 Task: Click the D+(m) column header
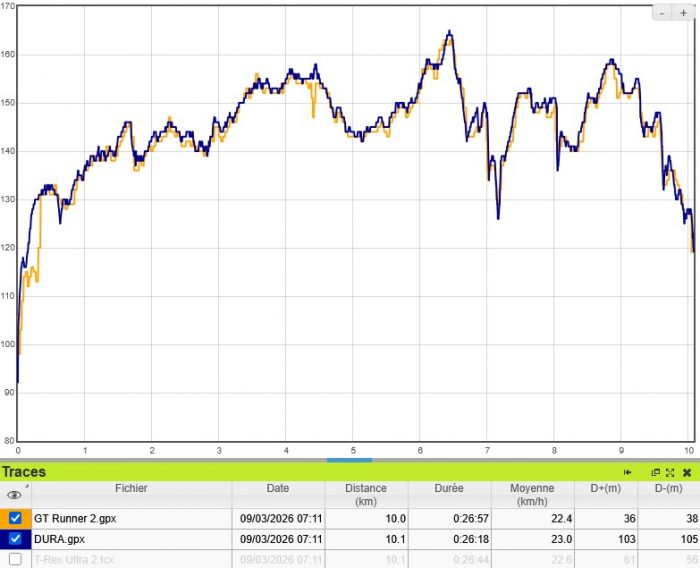pos(607,489)
